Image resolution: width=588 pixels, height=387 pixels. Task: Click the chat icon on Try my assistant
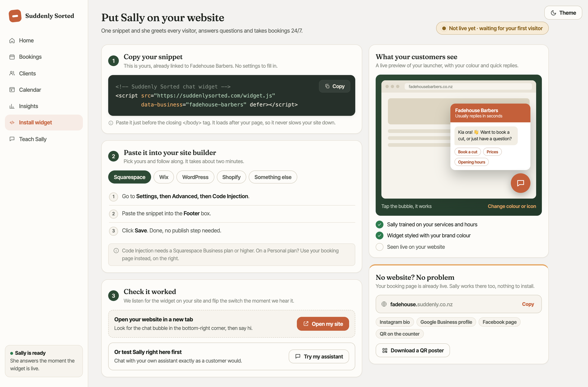coord(298,356)
